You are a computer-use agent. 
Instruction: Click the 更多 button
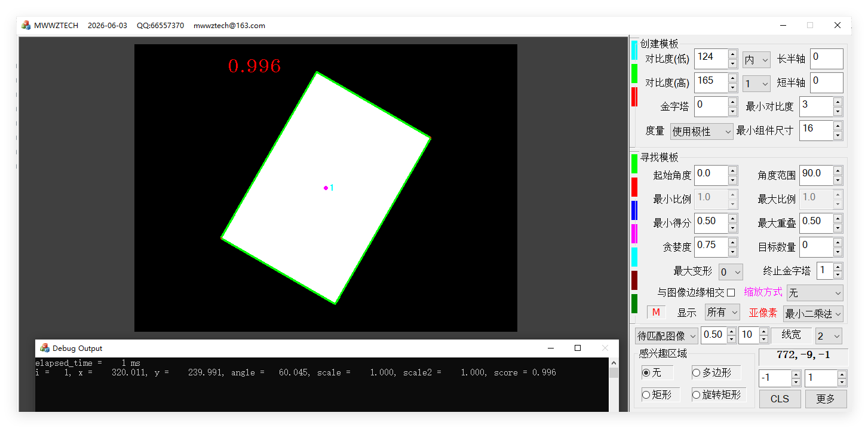point(826,399)
